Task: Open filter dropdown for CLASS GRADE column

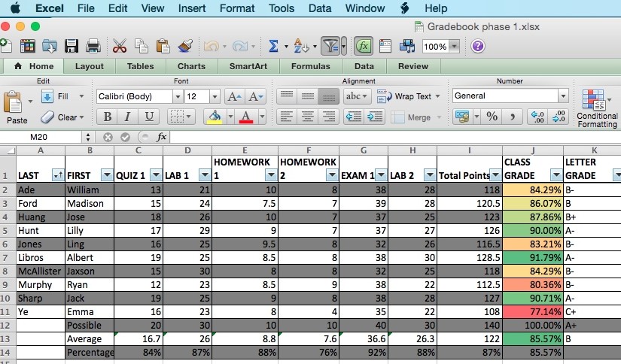Action: click(x=556, y=175)
